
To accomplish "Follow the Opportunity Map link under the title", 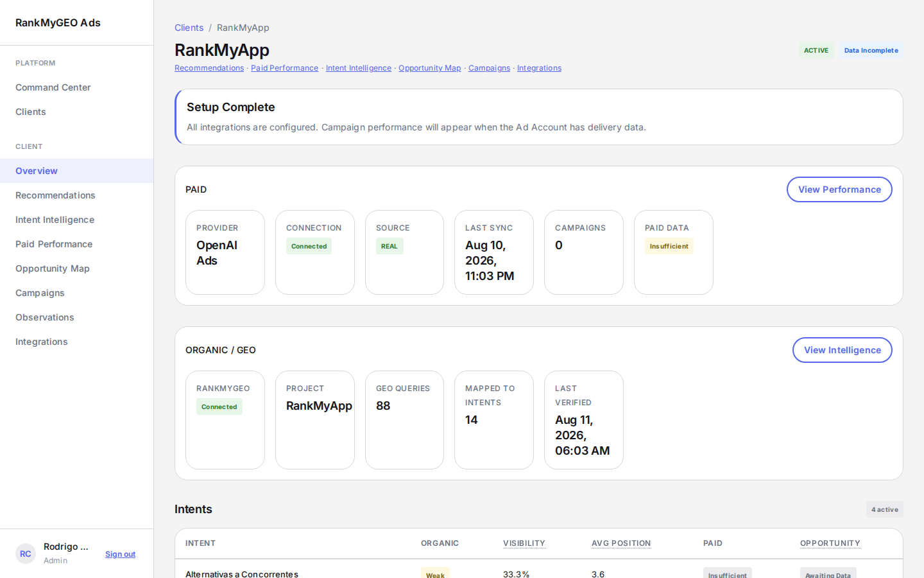I will [429, 68].
